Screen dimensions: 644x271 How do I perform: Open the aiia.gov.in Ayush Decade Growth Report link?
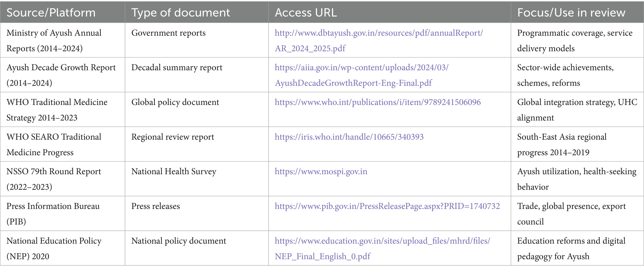pos(361,68)
